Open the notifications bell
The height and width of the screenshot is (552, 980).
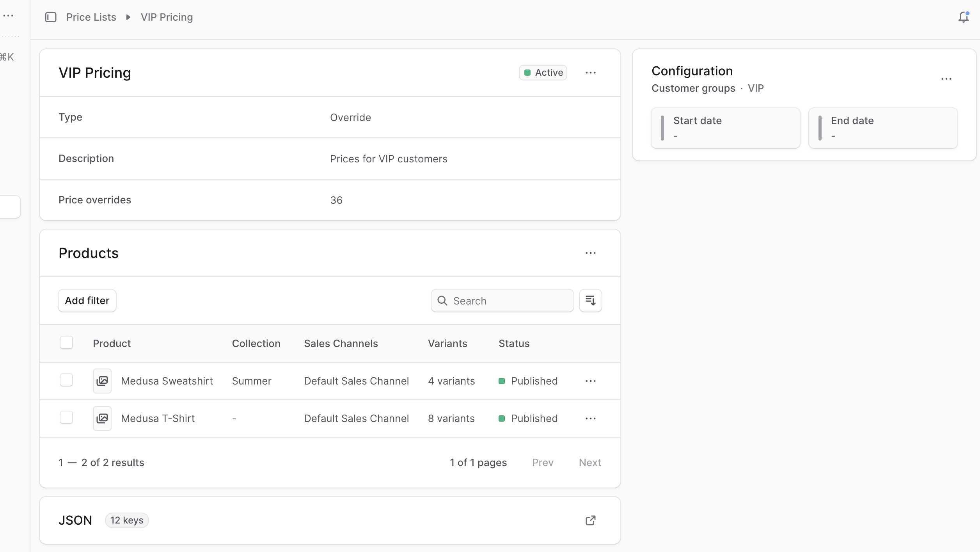click(963, 17)
